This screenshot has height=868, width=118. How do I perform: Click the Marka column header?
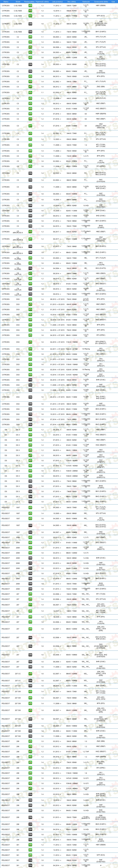pyautogui.click(x=6, y=1)
